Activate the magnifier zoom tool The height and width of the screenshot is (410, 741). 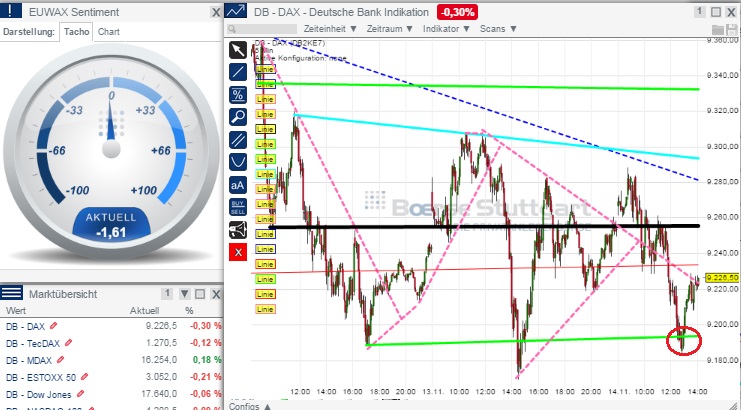click(x=238, y=117)
